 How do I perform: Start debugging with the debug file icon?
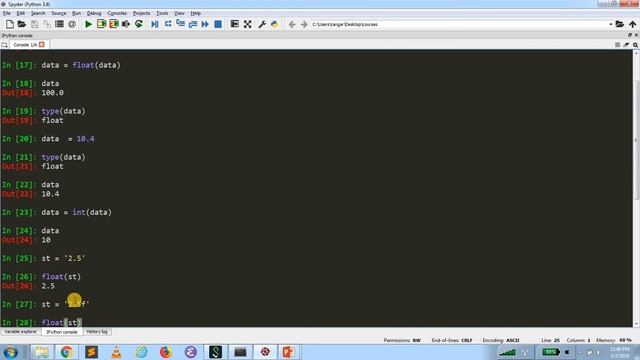click(x=155, y=24)
